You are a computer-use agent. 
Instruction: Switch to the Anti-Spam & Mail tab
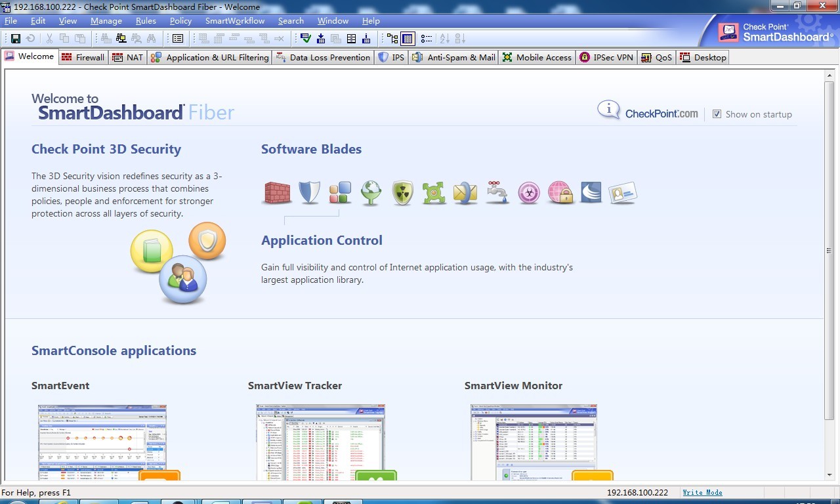[453, 57]
